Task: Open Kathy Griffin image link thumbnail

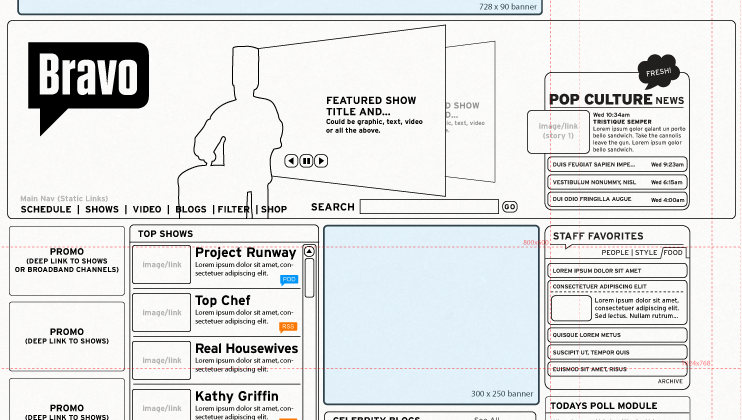Action: (x=161, y=406)
